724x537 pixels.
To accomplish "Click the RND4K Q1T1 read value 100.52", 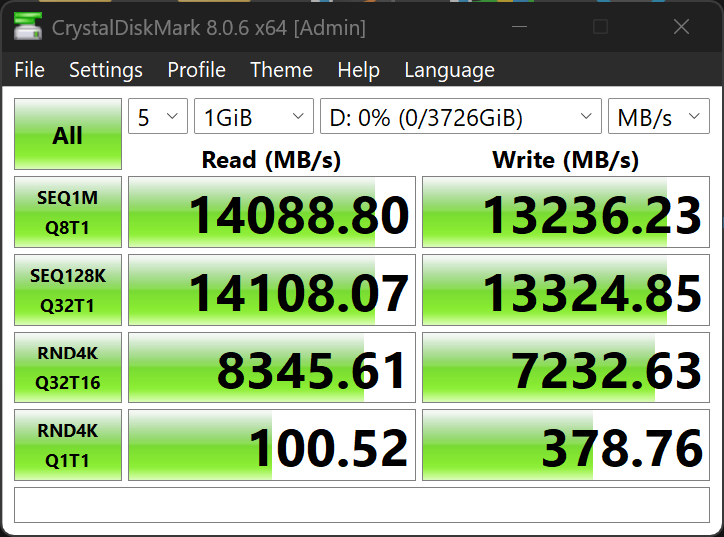I will [272, 445].
